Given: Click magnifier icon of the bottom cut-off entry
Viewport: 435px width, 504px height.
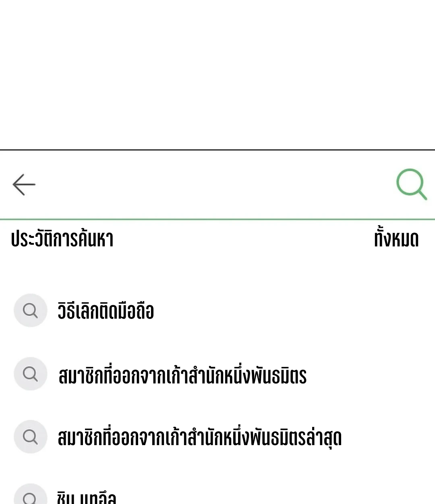Looking at the screenshot, I should click(x=31, y=498).
